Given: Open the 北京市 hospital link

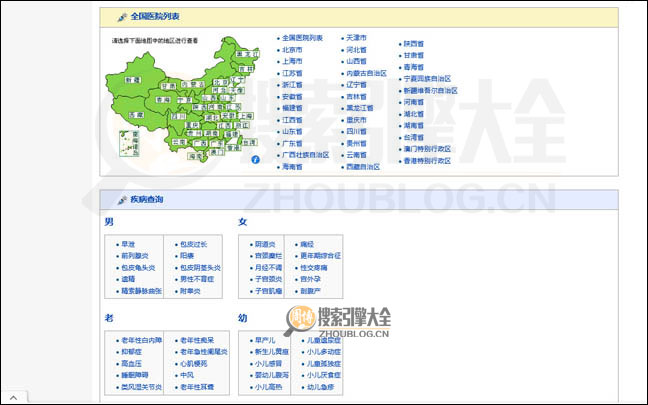Looking at the screenshot, I should pyautogui.click(x=292, y=50).
